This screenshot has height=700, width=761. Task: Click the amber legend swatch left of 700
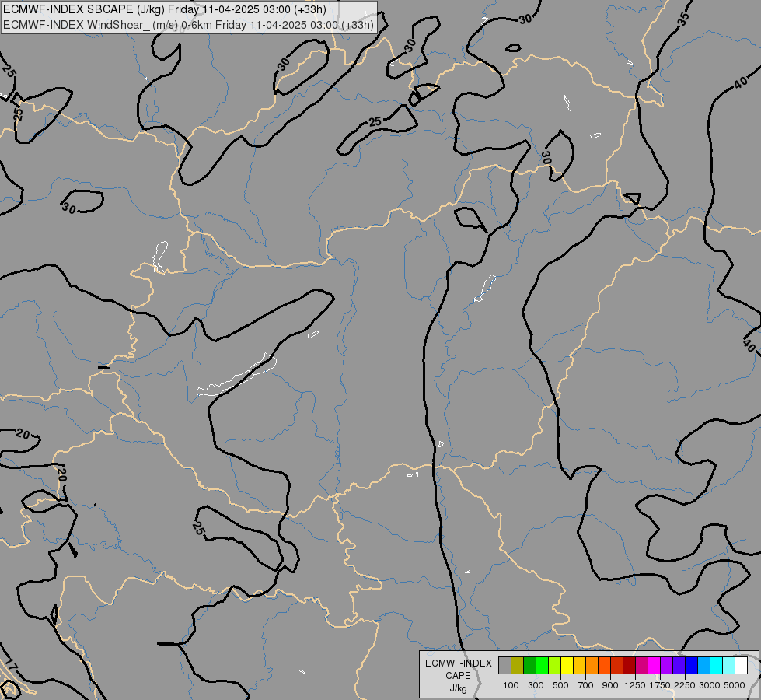tap(579, 666)
